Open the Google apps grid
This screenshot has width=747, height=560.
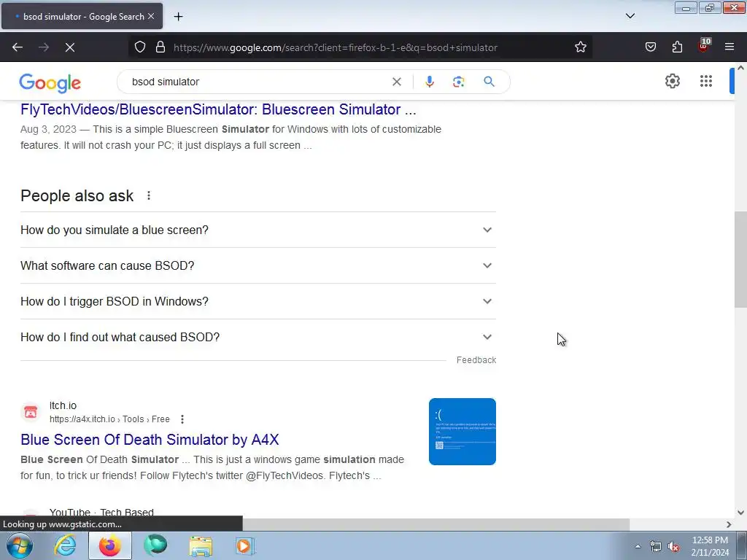click(706, 81)
